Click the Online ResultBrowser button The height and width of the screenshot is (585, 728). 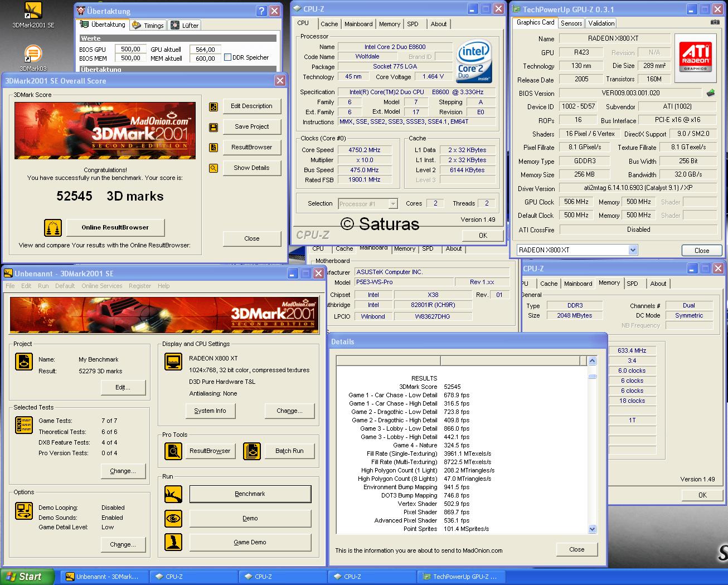click(x=115, y=227)
